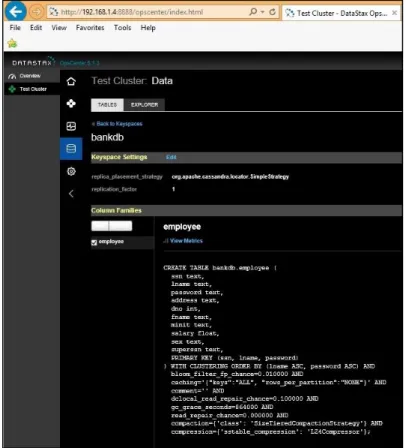Image resolution: width=406 pixels, height=448 pixels.
Task: Open the Favorites menu
Action: pos(90,28)
